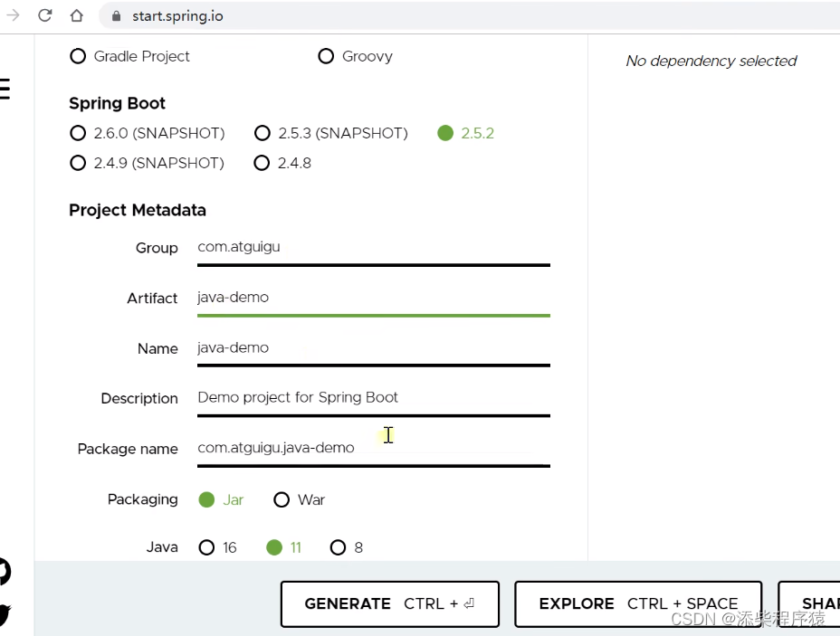Choose Spring Boot 2.4.9 (SNAPSHOT)
840x636 pixels.
coord(148,163)
